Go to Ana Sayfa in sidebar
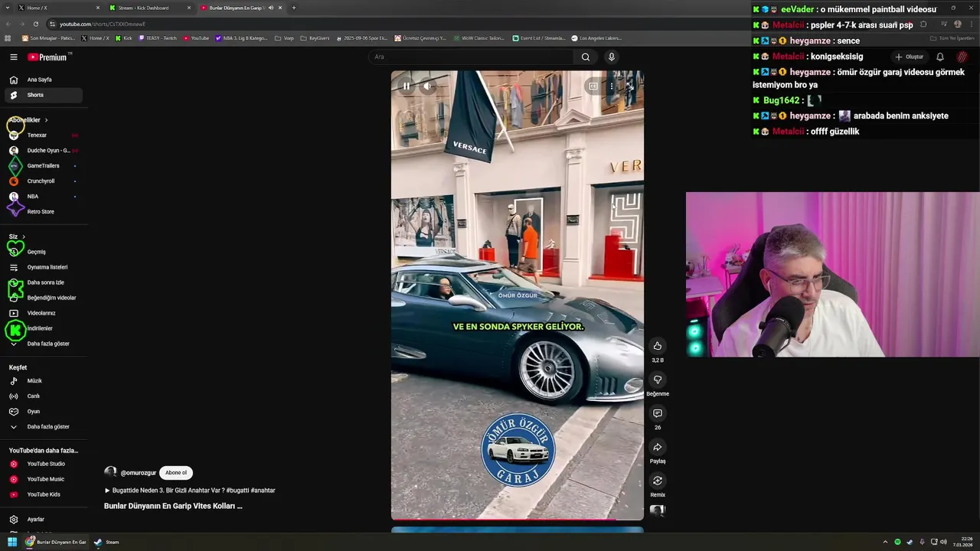The width and height of the screenshot is (980, 551). [x=44, y=80]
